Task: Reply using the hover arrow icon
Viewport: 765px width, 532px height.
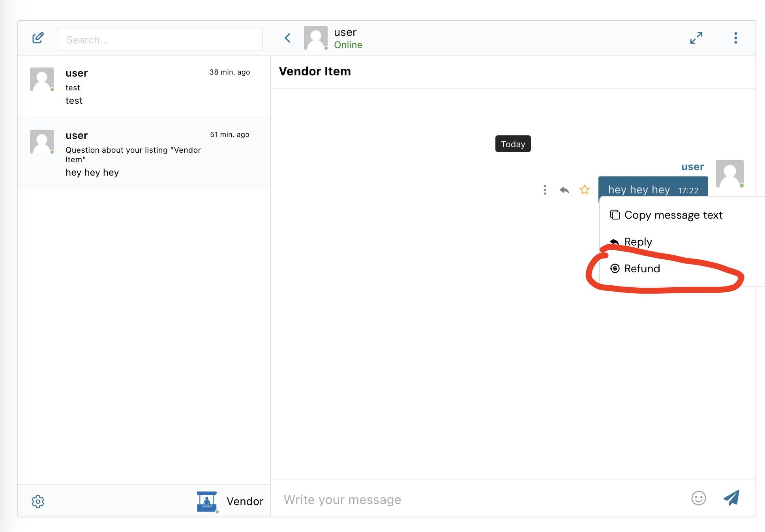Action: [x=564, y=190]
